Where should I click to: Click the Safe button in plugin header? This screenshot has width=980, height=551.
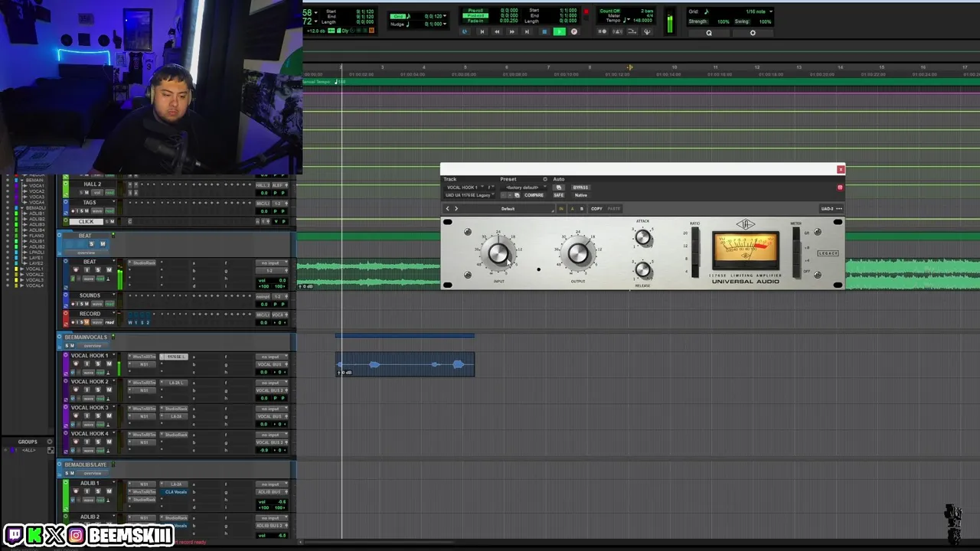coord(558,195)
